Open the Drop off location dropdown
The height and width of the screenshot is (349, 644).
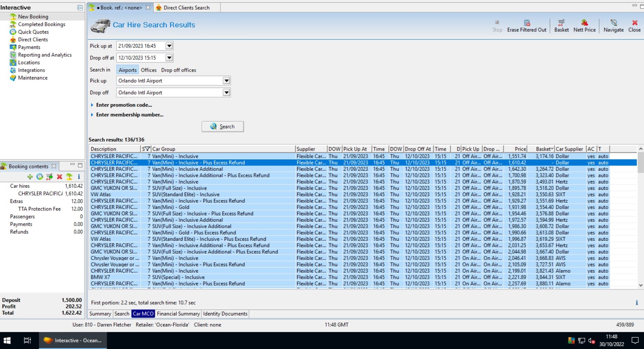click(x=227, y=93)
